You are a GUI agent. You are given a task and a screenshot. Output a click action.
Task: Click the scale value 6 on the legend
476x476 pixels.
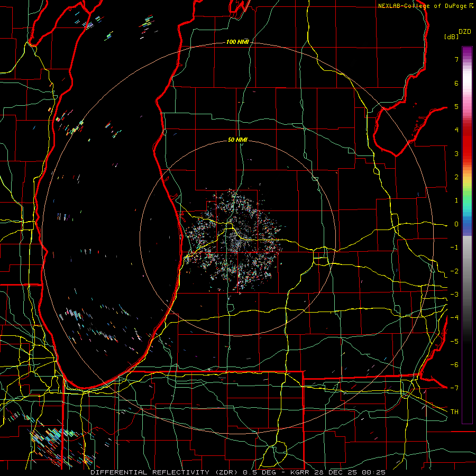456,83
